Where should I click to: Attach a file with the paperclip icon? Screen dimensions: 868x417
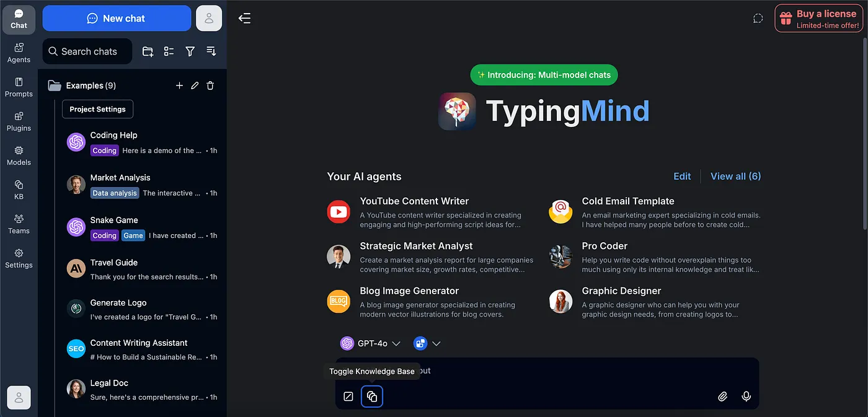tap(722, 397)
